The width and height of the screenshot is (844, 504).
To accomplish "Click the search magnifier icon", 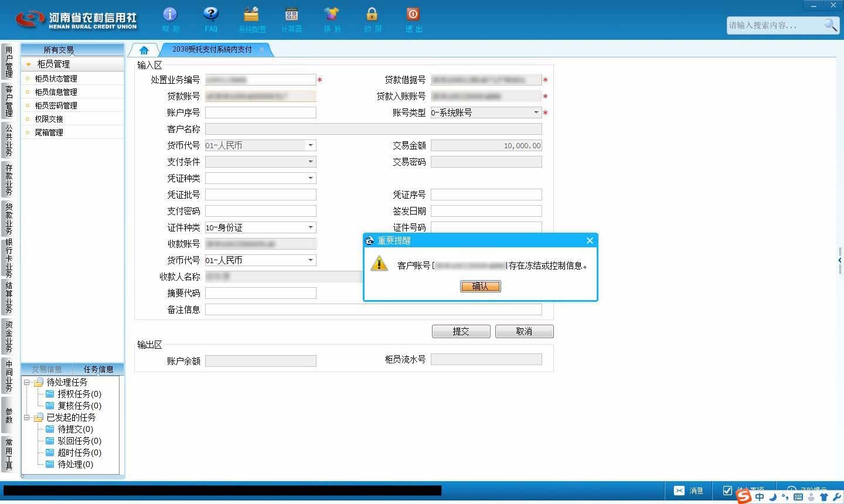I will click(831, 25).
